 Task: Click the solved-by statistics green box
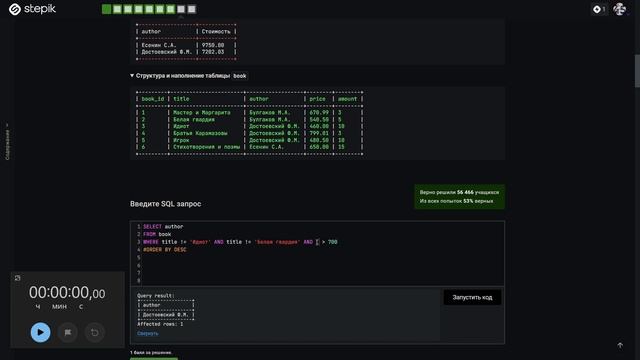[x=460, y=197]
